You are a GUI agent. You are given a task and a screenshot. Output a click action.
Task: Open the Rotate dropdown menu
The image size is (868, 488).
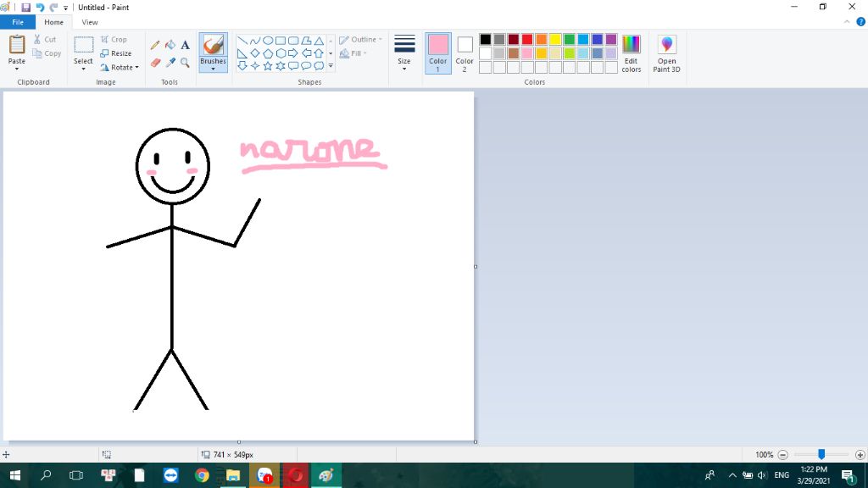(x=120, y=67)
